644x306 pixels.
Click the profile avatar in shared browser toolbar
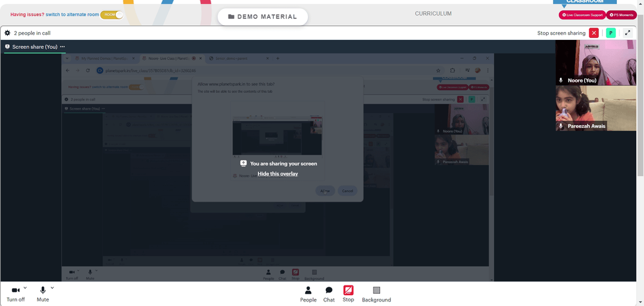(x=478, y=71)
